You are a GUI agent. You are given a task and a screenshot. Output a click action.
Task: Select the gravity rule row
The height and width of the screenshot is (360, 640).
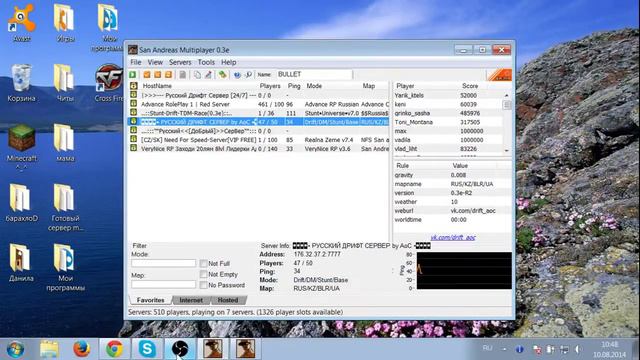[x=452, y=175]
